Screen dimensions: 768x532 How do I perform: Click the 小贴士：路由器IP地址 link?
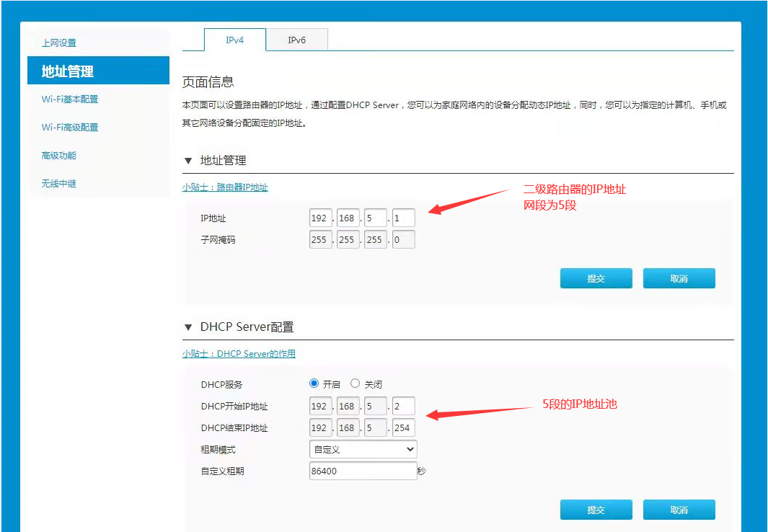pyautogui.click(x=224, y=187)
